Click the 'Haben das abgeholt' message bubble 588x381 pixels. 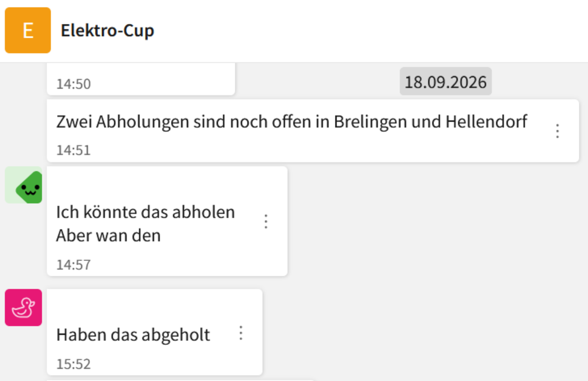point(155,332)
